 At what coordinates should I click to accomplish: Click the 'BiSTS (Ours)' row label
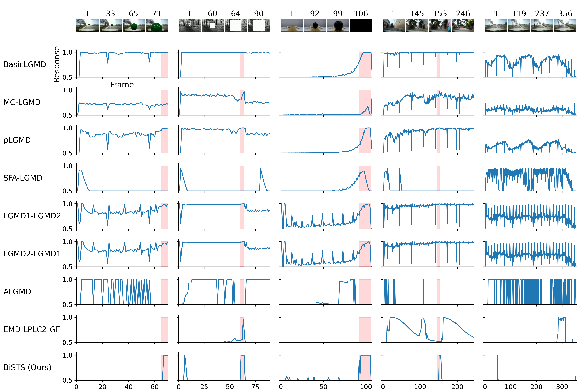[x=27, y=367]
